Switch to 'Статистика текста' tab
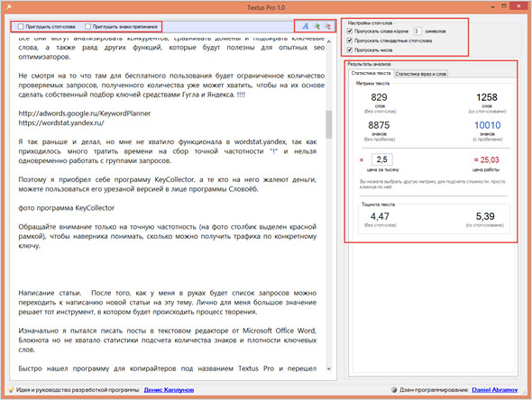 (x=371, y=73)
